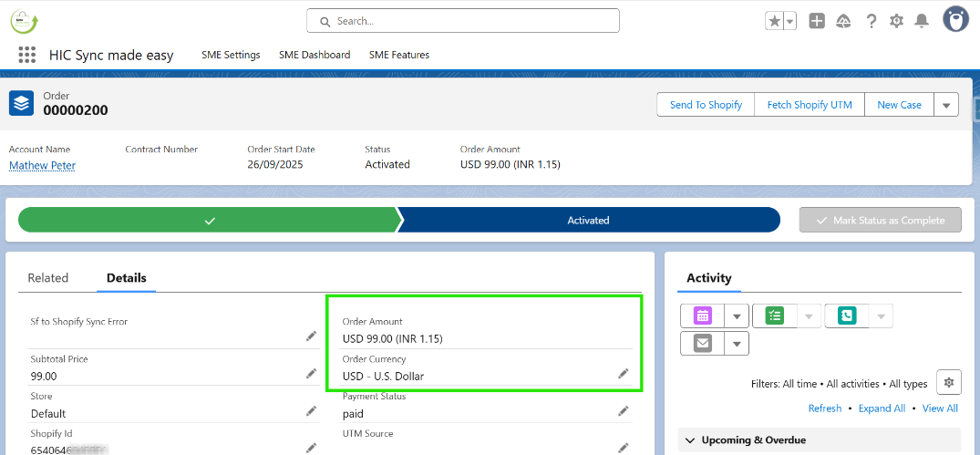This screenshot has width=980, height=455.
Task: Edit Sf to Shopify Sync Error field
Action: 311,336
